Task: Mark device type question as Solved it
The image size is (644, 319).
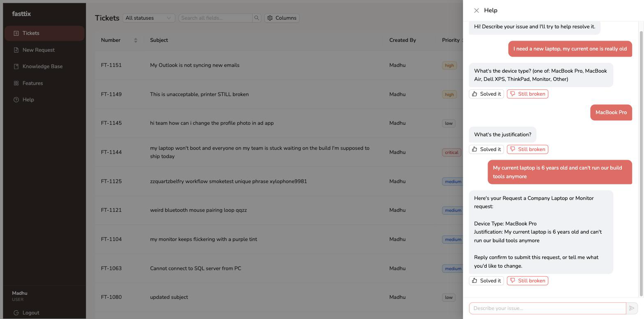Action: click(x=486, y=94)
